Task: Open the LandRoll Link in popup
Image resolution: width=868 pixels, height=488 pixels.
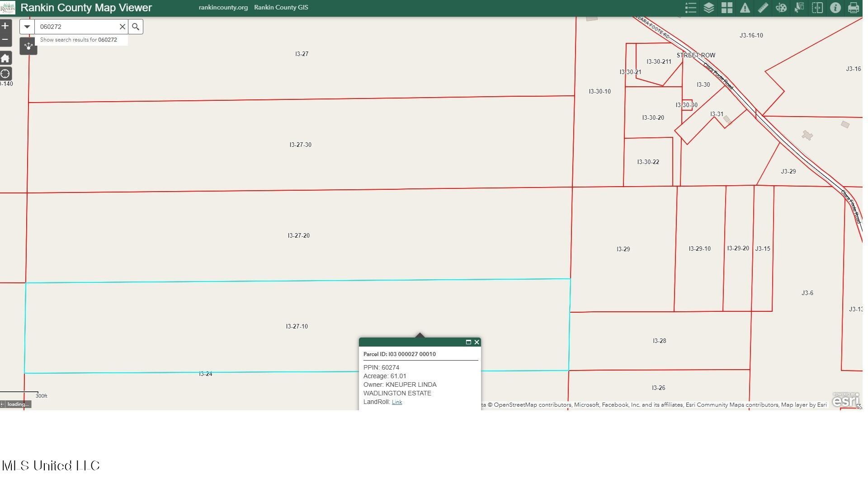Action: pos(396,402)
